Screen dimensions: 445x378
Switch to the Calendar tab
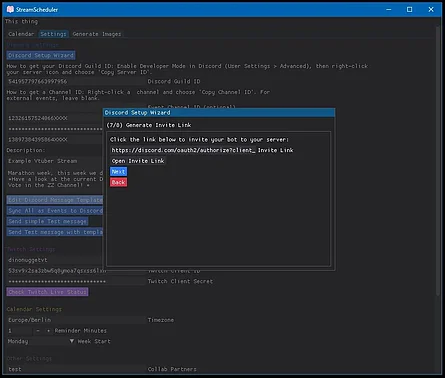point(21,34)
